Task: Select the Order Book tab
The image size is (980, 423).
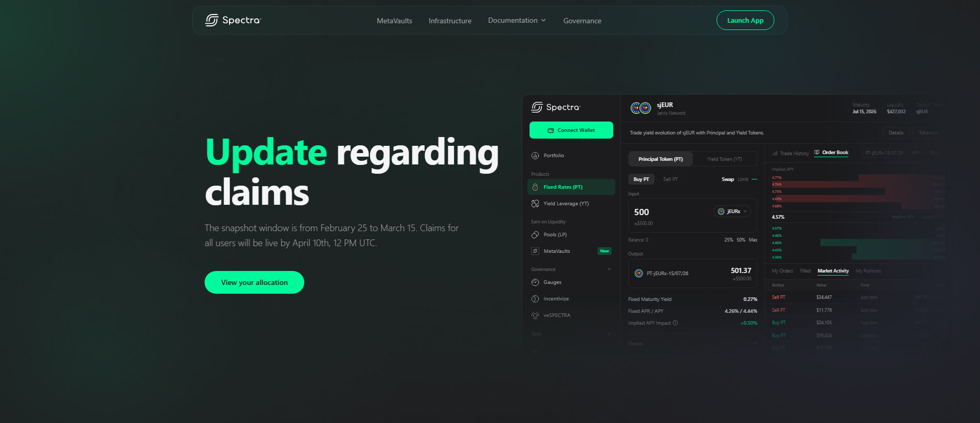Action: pos(831,153)
